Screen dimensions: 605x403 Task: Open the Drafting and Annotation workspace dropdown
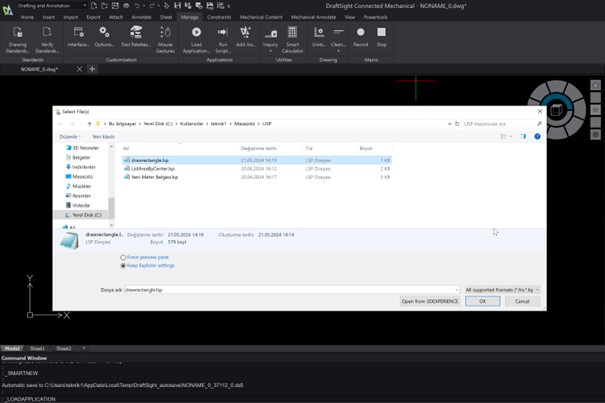coord(50,6)
